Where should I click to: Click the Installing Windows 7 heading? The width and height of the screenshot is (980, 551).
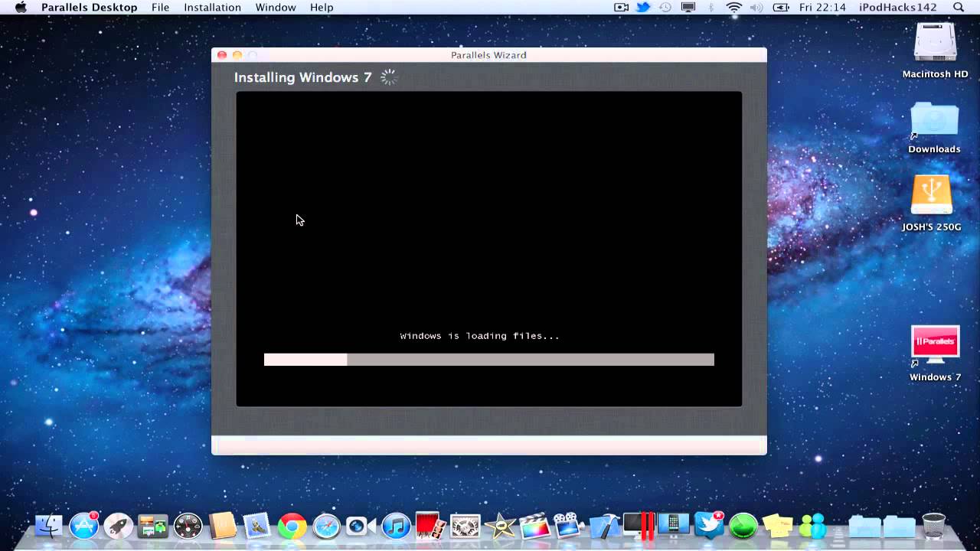click(302, 77)
